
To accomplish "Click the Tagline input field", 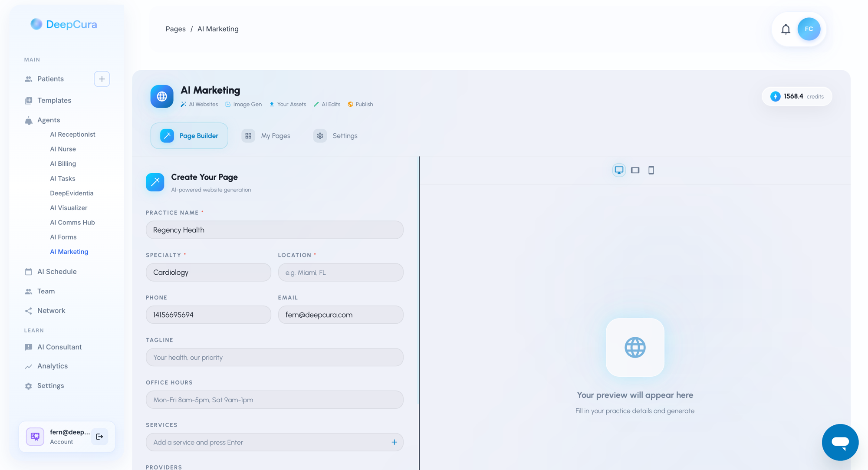I will [x=274, y=358].
